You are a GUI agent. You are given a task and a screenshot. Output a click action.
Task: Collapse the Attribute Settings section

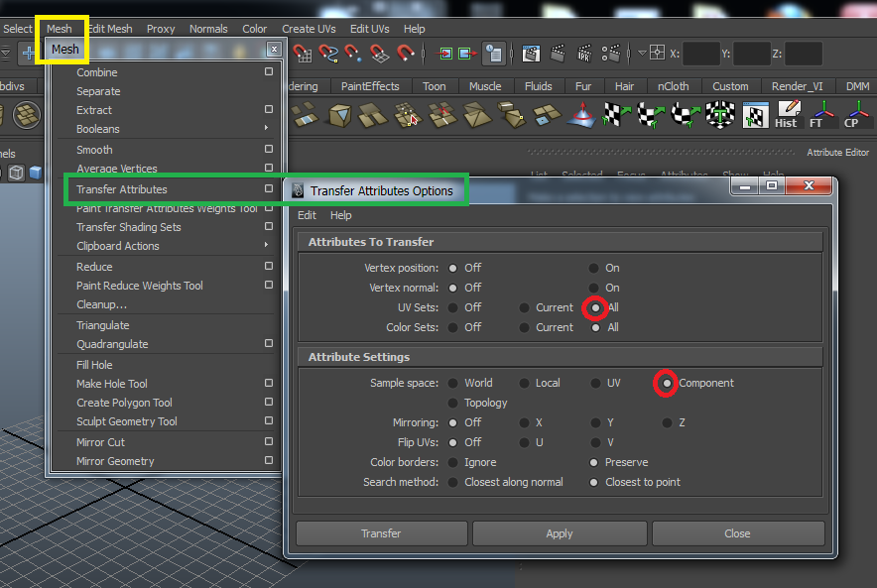pyautogui.click(x=358, y=357)
